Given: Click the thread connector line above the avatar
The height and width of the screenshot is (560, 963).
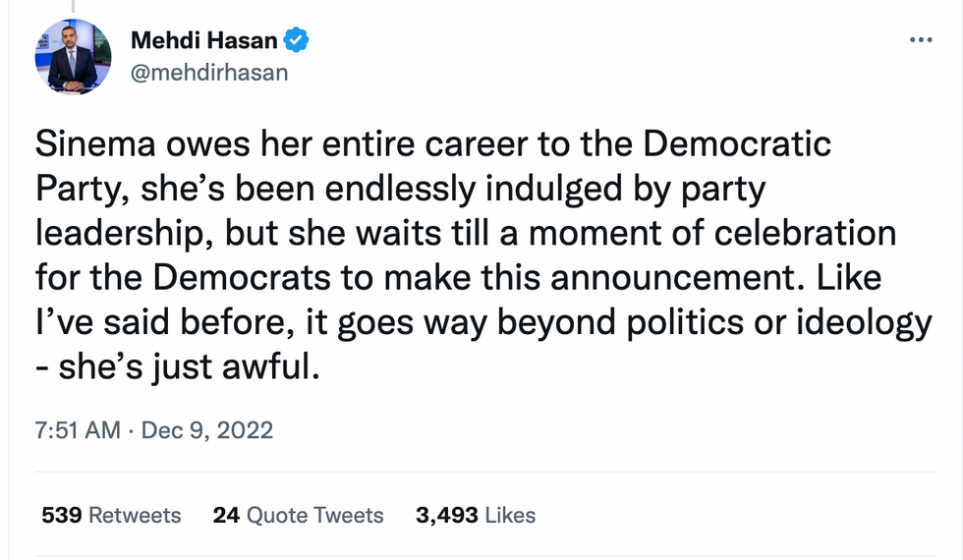Looking at the screenshot, I should 73,6.
